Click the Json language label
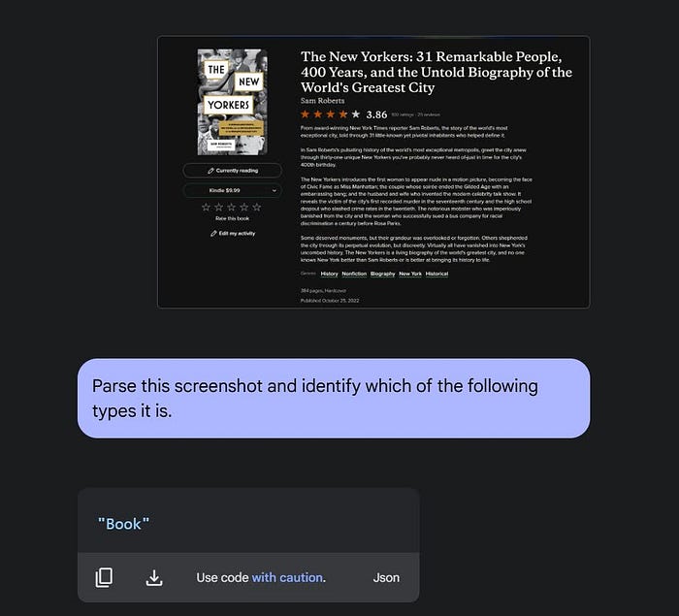Image resolution: width=679 pixels, height=616 pixels. [x=386, y=577]
